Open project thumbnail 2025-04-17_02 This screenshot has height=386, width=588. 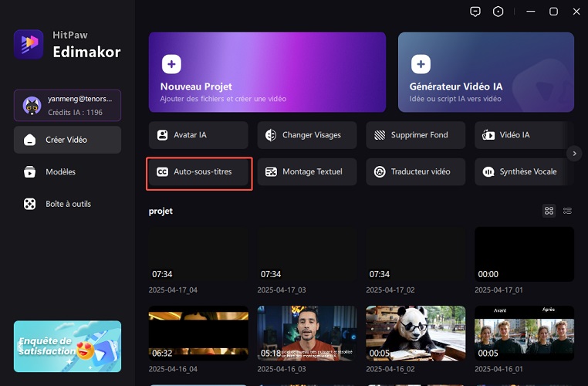(x=415, y=254)
